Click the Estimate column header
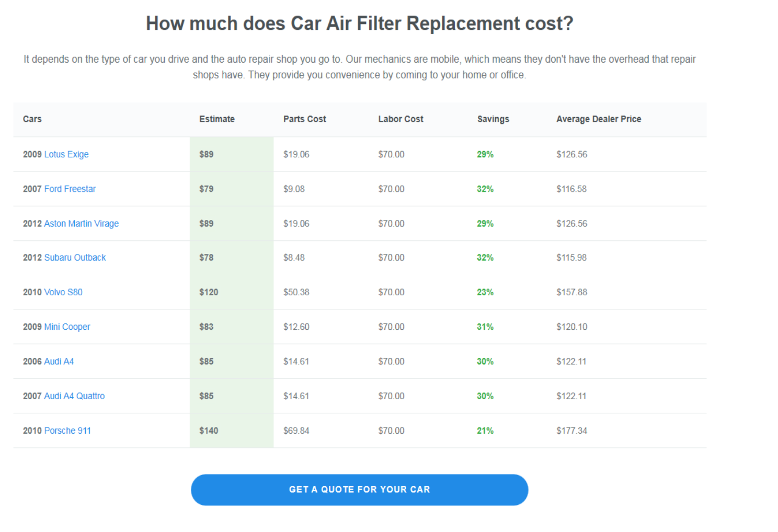This screenshot has height=532, width=778. [x=217, y=119]
